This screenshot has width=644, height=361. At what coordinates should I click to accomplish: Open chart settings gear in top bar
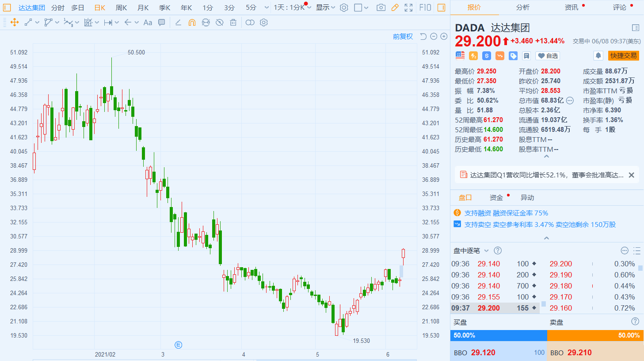tap(344, 8)
